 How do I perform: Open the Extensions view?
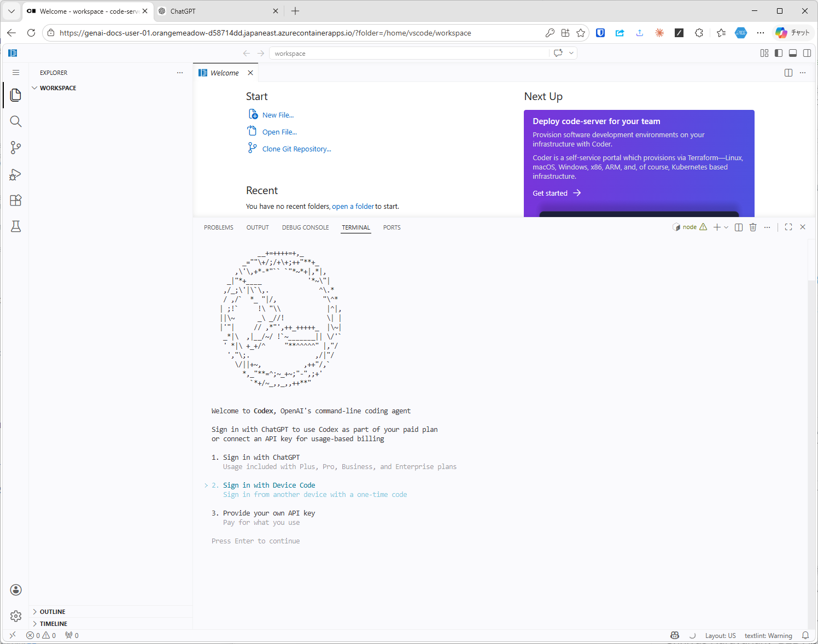tap(16, 201)
